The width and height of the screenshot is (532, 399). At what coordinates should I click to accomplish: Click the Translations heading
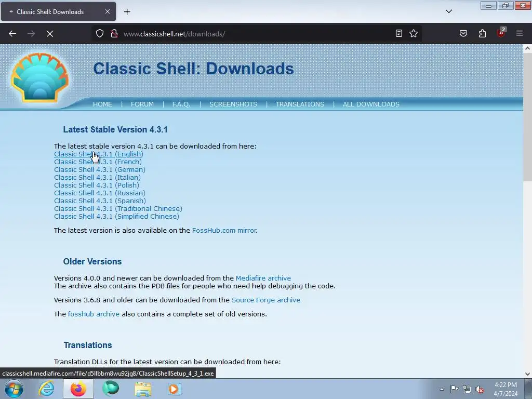pos(88,345)
